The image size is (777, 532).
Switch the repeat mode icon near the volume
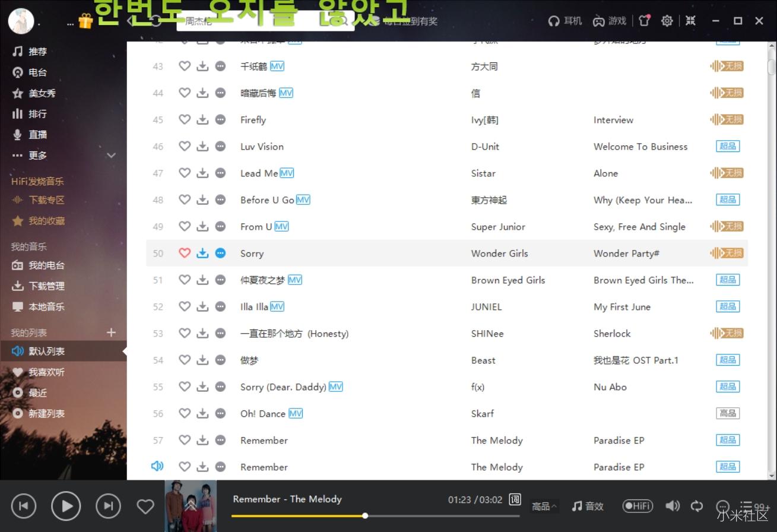697,506
